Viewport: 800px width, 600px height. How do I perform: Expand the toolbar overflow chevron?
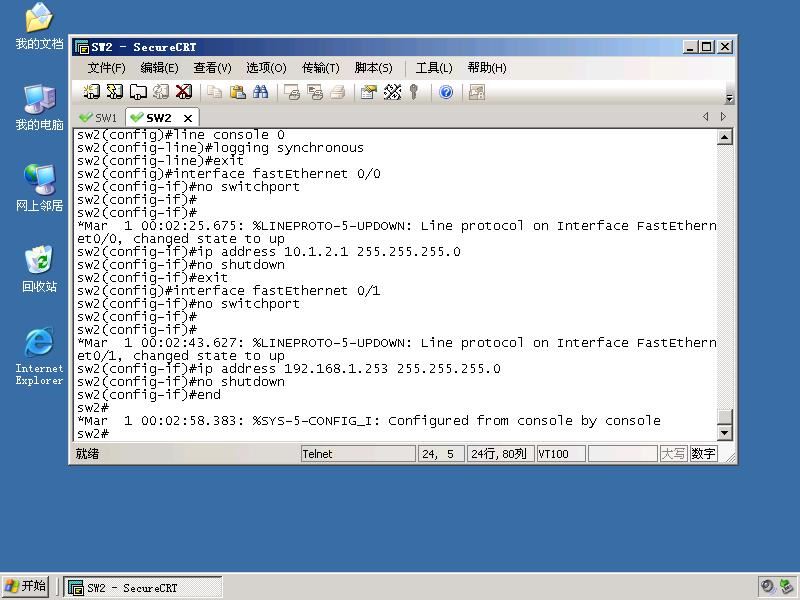[x=729, y=98]
